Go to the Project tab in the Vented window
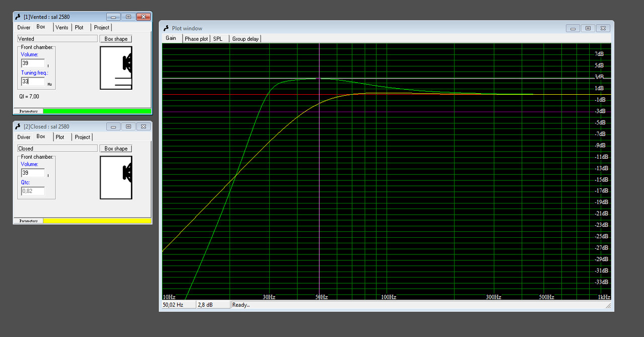Screen dimensions: 644x337 pos(102,27)
